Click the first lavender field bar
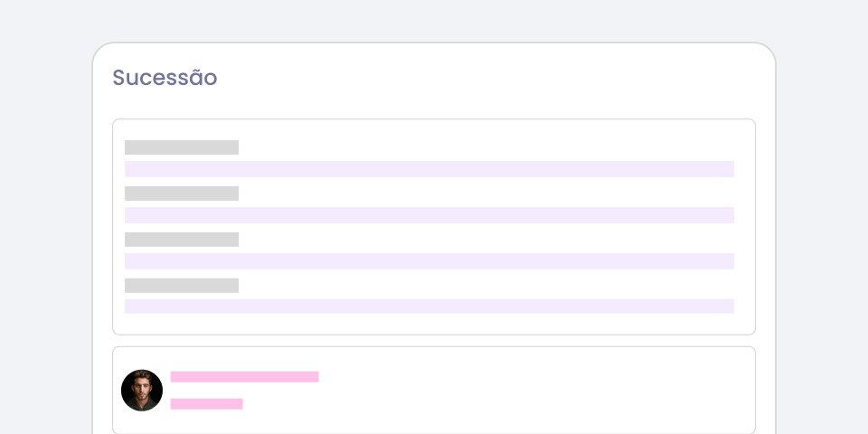The image size is (868, 434). tap(429, 169)
